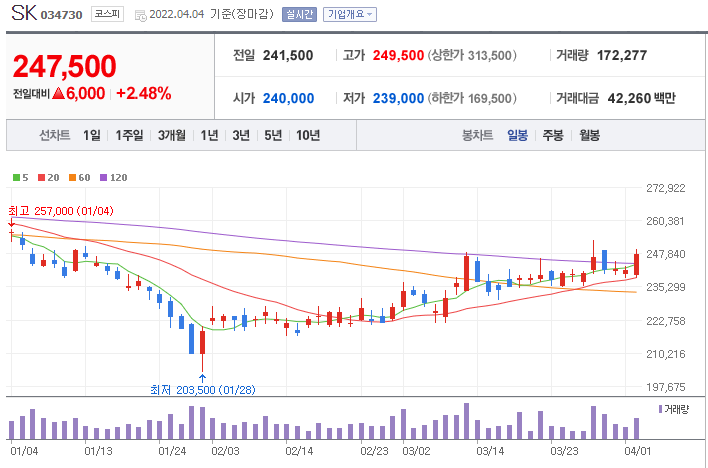
Task: Click the +2.48% change rate
Action: click(x=144, y=93)
